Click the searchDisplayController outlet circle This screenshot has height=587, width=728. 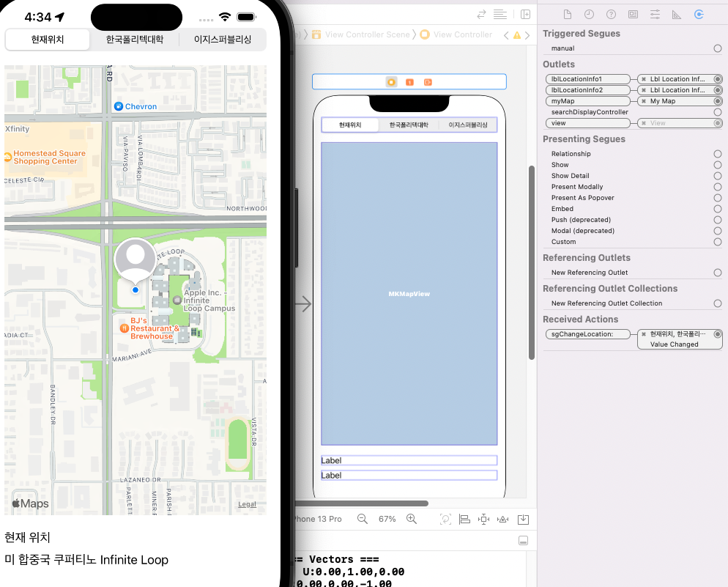718,112
